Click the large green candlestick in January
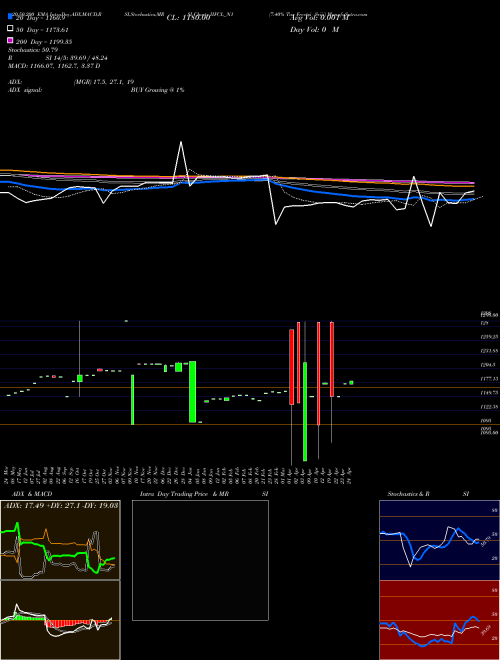 pyautogui.click(x=192, y=391)
